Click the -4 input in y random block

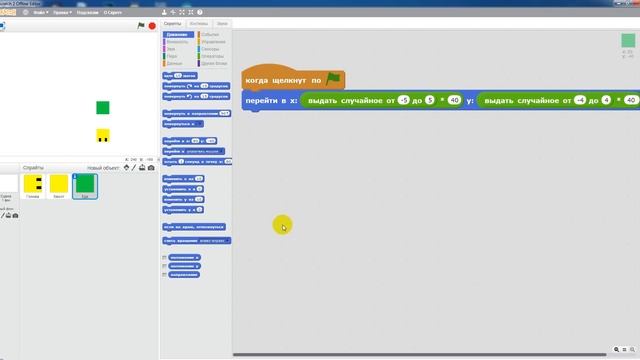pos(580,100)
